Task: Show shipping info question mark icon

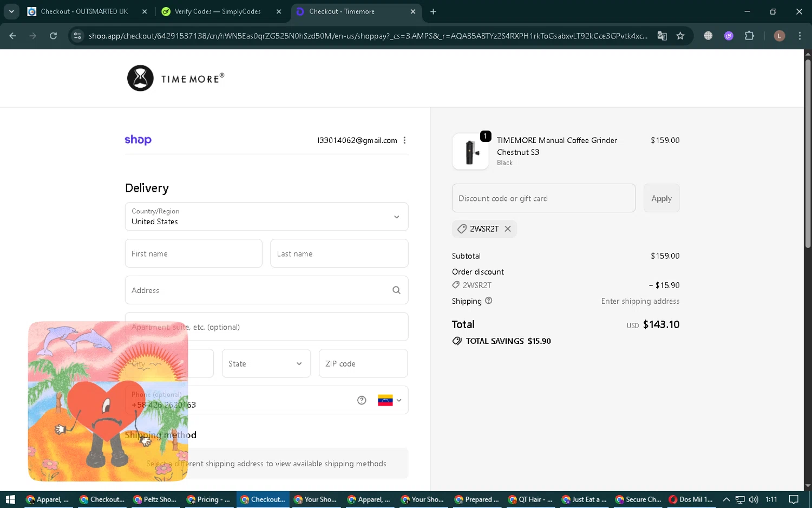Action: click(489, 301)
